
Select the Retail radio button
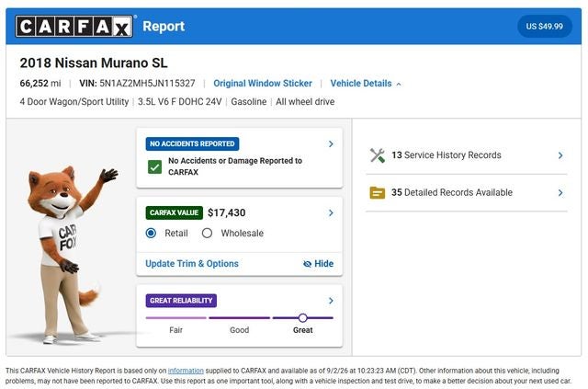(151, 234)
